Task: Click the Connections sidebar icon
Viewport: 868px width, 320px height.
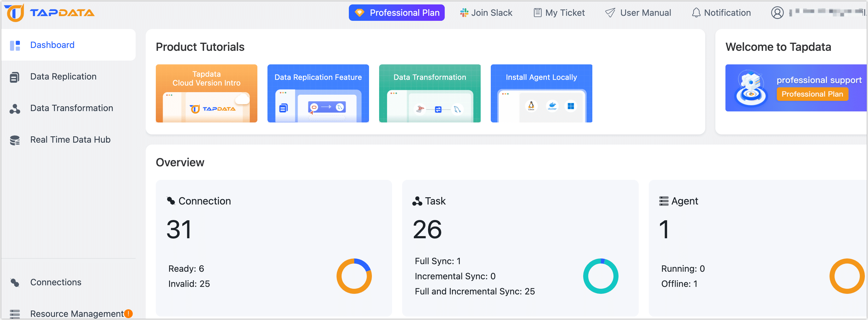Action: click(x=15, y=282)
